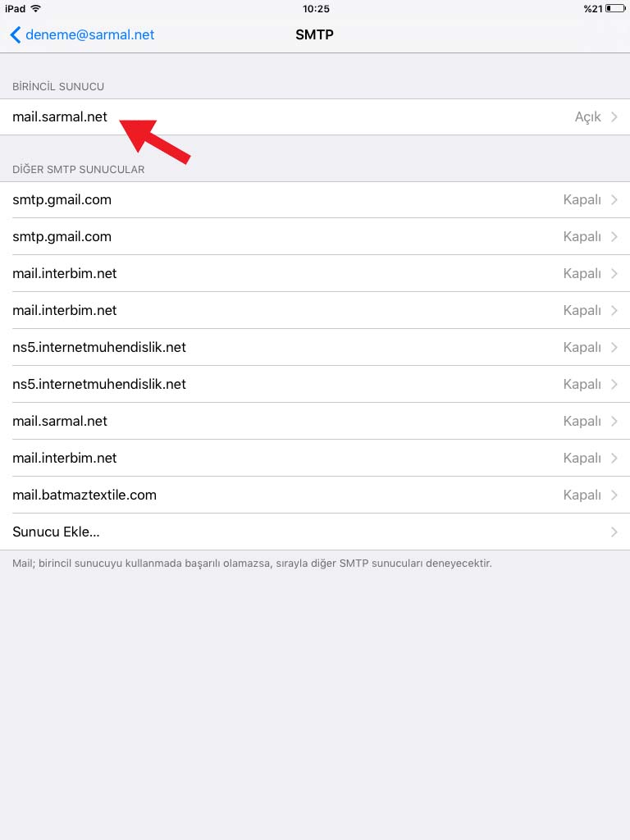The width and height of the screenshot is (630, 840).
Task: Open mail.batmaztextile.com server settings
Action: [315, 495]
